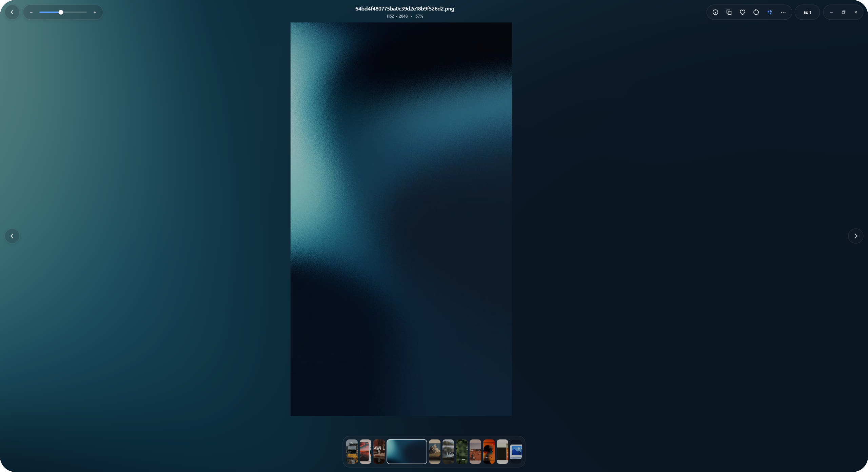Show the next image with right arrow
This screenshot has height=472, width=868.
click(856, 236)
